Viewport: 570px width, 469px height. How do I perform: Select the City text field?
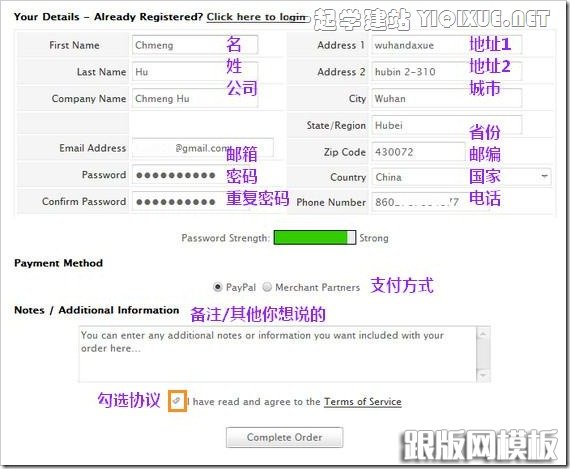447,98
